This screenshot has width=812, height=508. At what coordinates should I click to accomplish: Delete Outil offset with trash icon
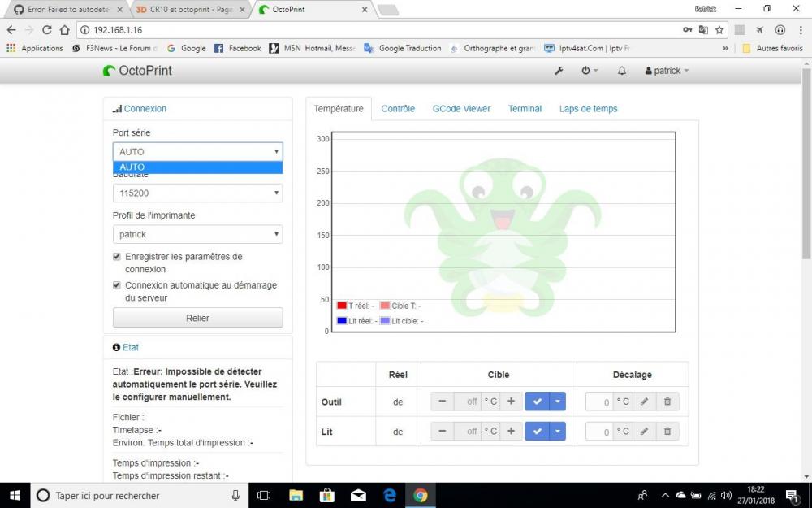coord(667,402)
